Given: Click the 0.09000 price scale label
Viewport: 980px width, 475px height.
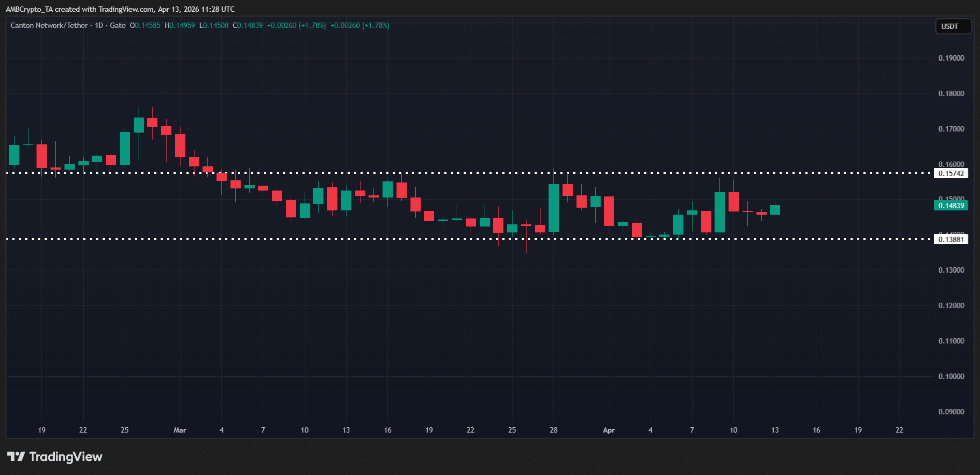Looking at the screenshot, I should [x=951, y=412].
